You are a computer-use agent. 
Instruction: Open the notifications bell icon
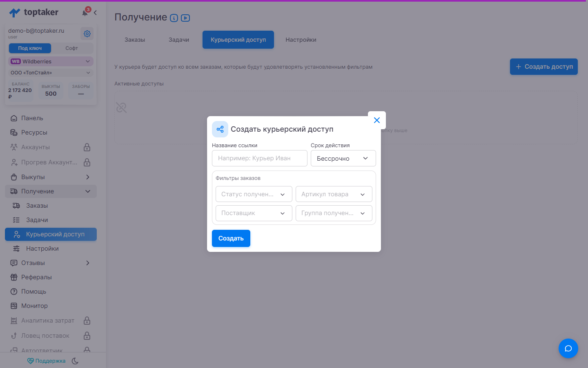tap(85, 13)
